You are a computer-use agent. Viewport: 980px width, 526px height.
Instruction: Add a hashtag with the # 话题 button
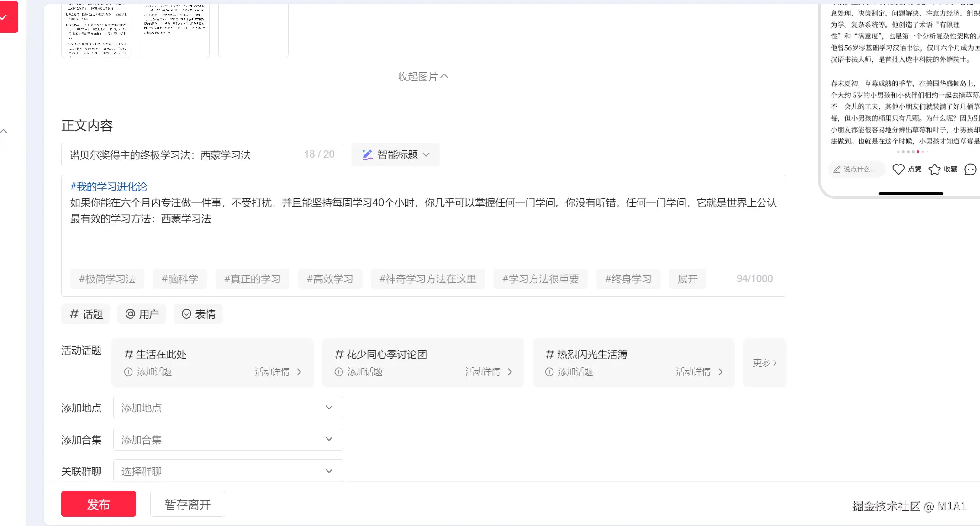click(x=86, y=314)
